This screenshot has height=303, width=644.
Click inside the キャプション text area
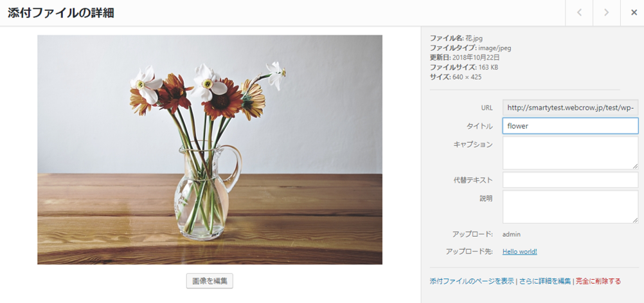(571, 153)
